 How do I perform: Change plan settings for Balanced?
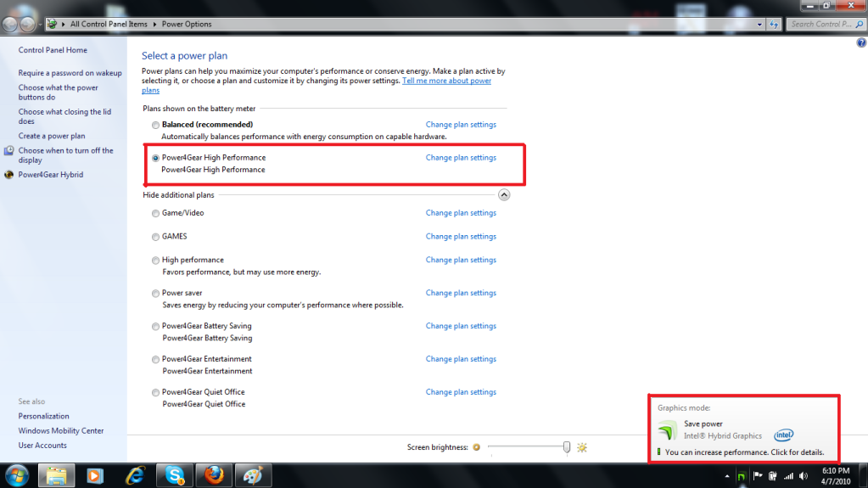click(461, 125)
